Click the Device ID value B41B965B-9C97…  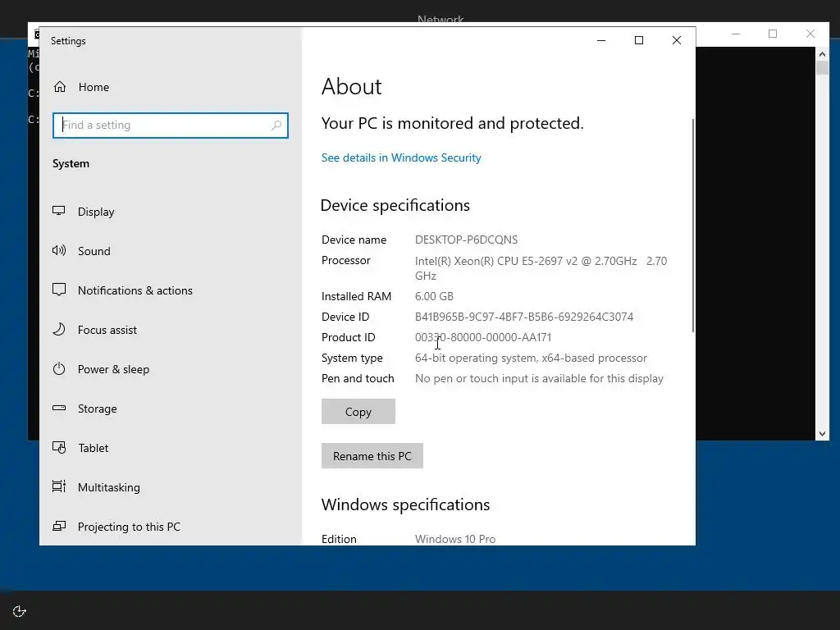pyautogui.click(x=524, y=317)
